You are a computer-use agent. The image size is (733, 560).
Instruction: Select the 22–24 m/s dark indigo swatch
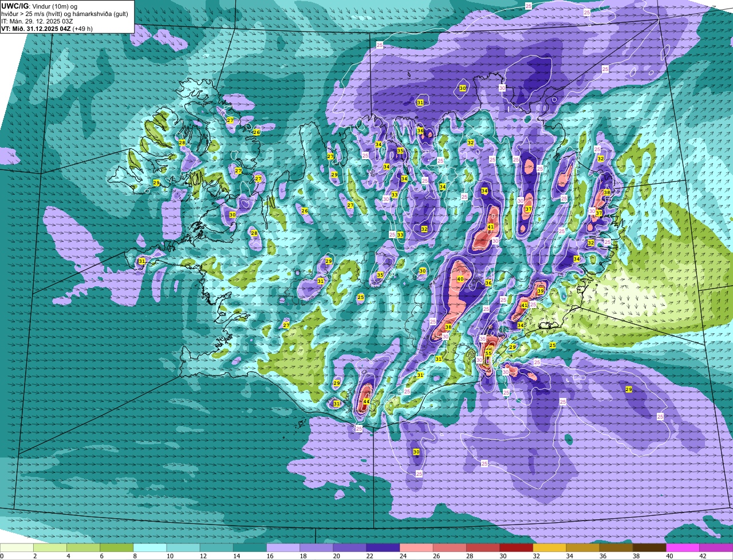click(x=383, y=548)
